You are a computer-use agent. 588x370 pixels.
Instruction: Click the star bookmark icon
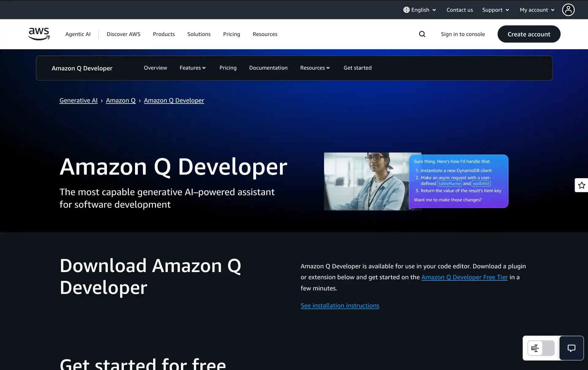coord(582,185)
